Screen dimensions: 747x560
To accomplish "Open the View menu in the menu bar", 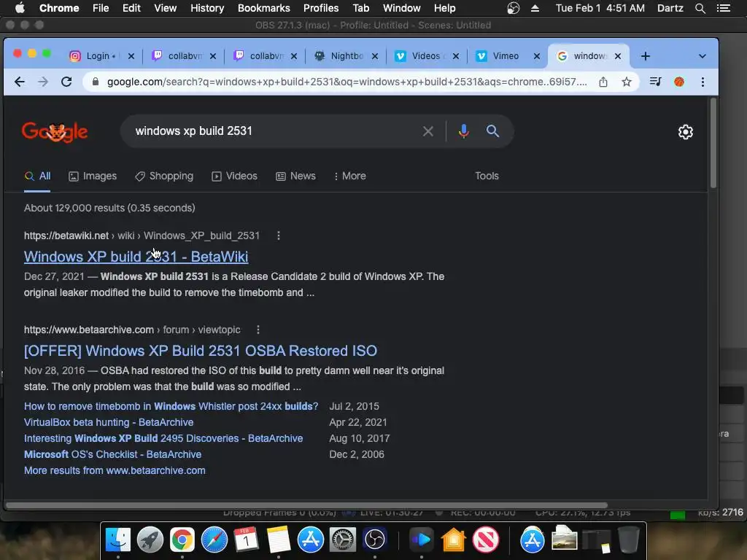I will tap(165, 8).
